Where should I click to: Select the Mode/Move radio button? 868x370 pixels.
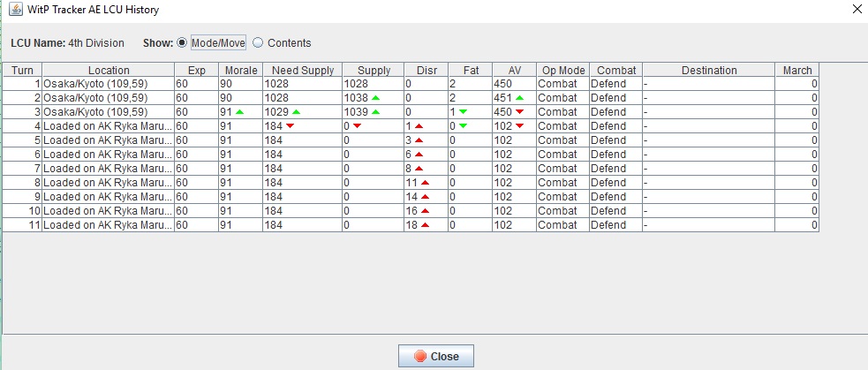(182, 42)
